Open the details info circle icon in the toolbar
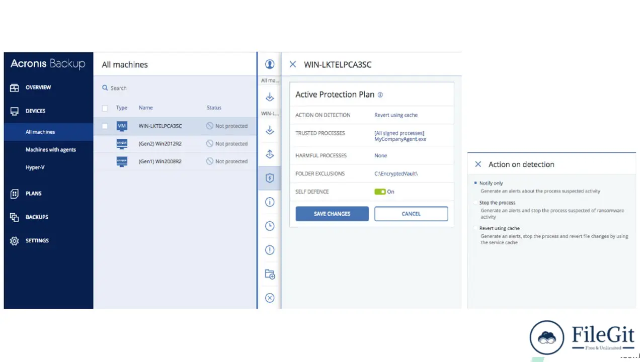644x362 pixels. pyautogui.click(x=270, y=202)
